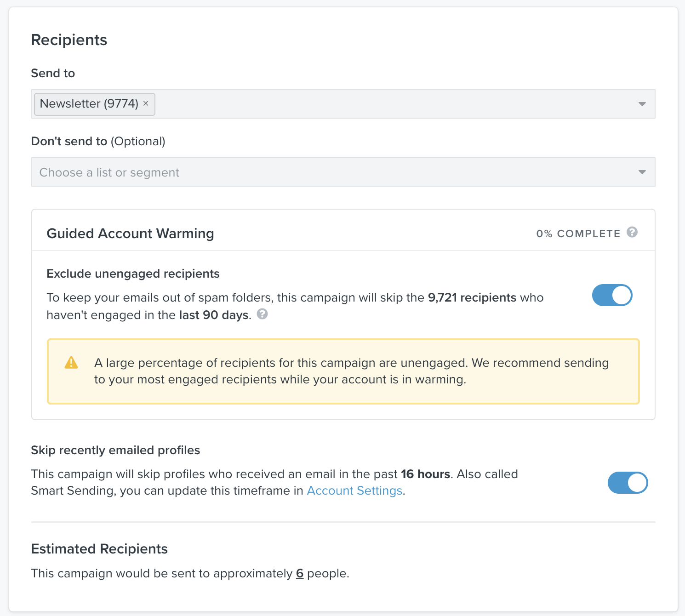Viewport: 685px width, 616px height.
Task: Click the Estimated Recipients heading
Action: pyautogui.click(x=99, y=549)
